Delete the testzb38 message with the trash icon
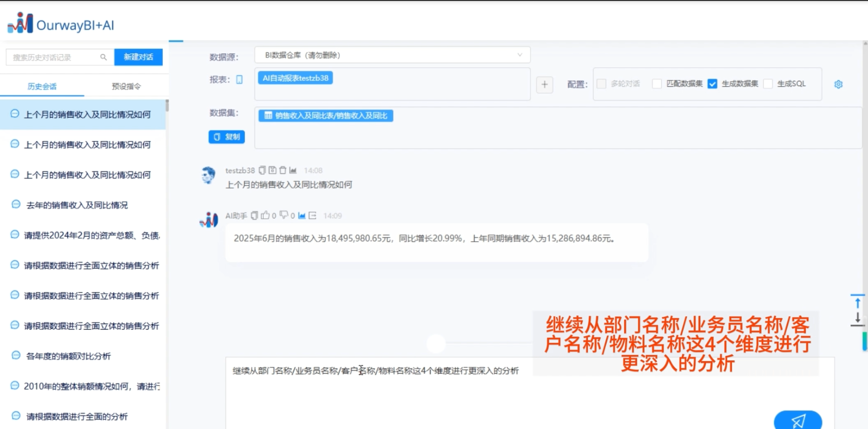Screen dimensions: 868x429 (x=283, y=170)
